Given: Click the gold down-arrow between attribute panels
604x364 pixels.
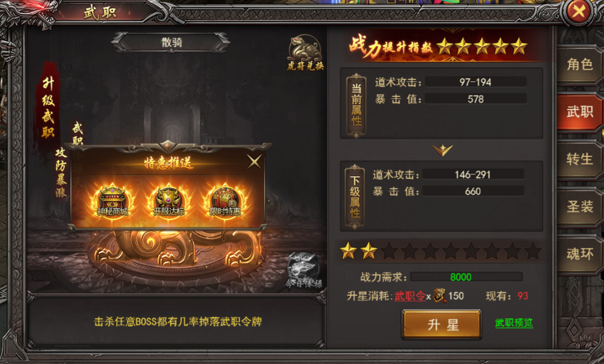Looking at the screenshot, I should 442,149.
